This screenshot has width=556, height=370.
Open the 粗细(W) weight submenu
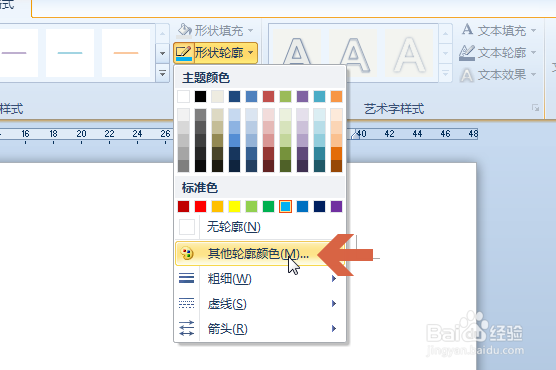click(260, 279)
